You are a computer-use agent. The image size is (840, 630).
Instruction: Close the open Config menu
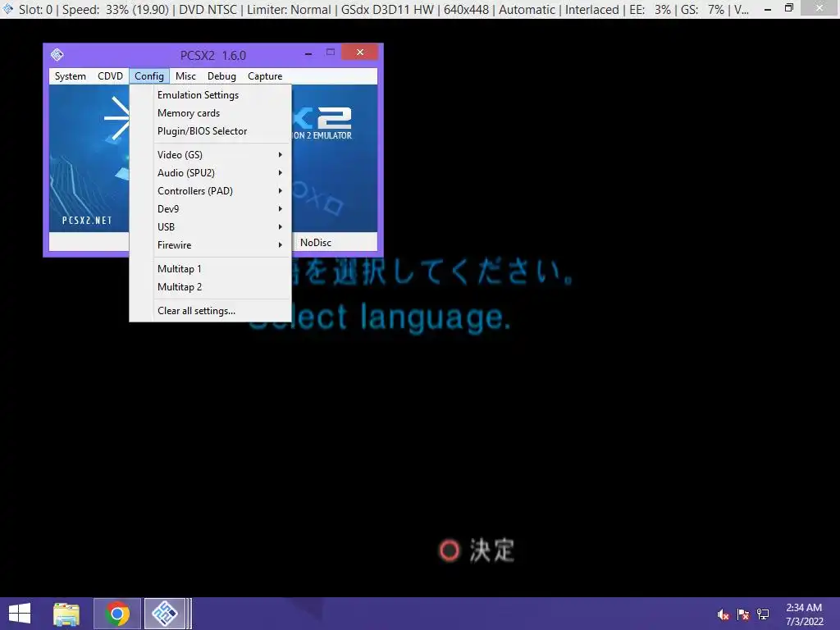coord(149,76)
